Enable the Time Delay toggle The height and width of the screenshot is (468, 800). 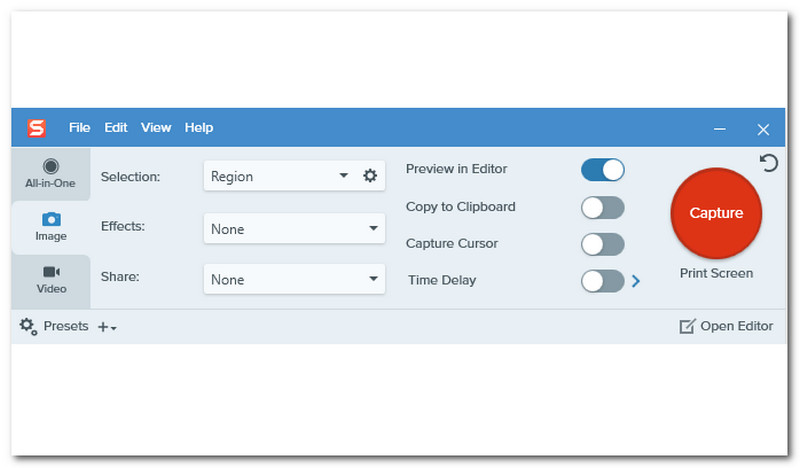pos(602,281)
